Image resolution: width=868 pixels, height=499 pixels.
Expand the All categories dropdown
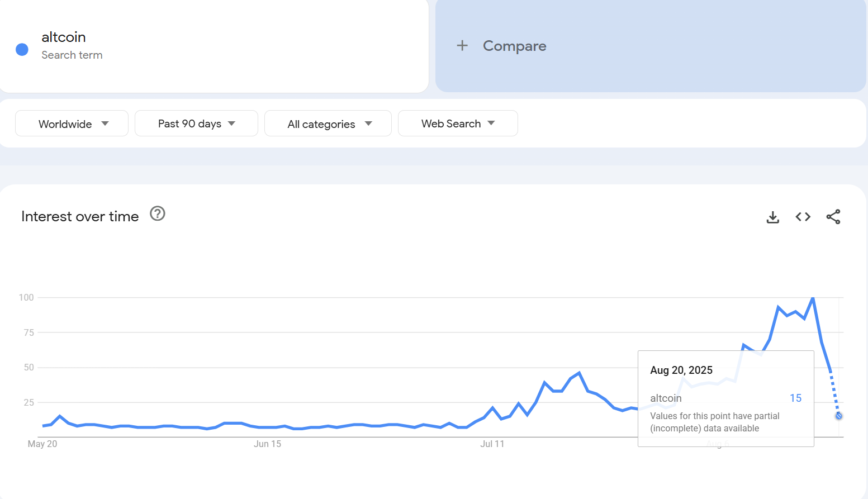point(328,123)
